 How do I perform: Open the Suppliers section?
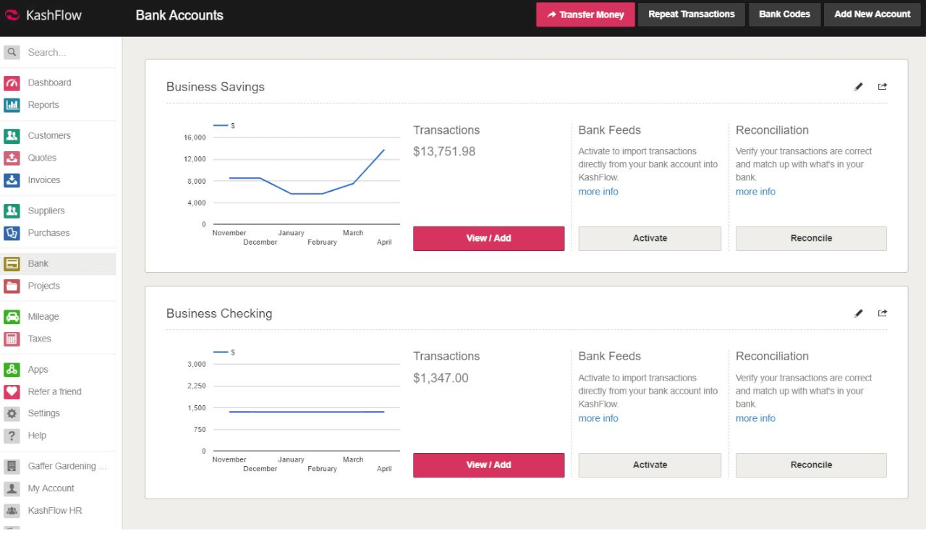point(46,211)
